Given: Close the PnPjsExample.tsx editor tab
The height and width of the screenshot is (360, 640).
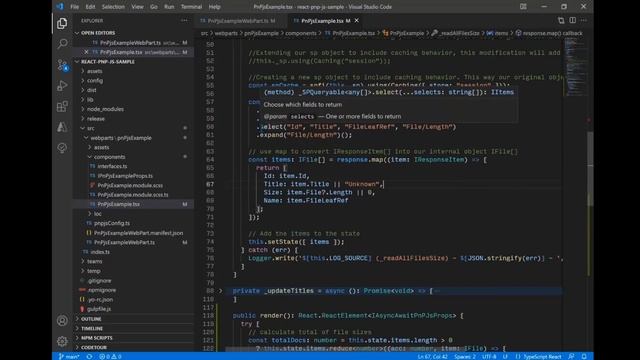Looking at the screenshot, I should [357, 20].
